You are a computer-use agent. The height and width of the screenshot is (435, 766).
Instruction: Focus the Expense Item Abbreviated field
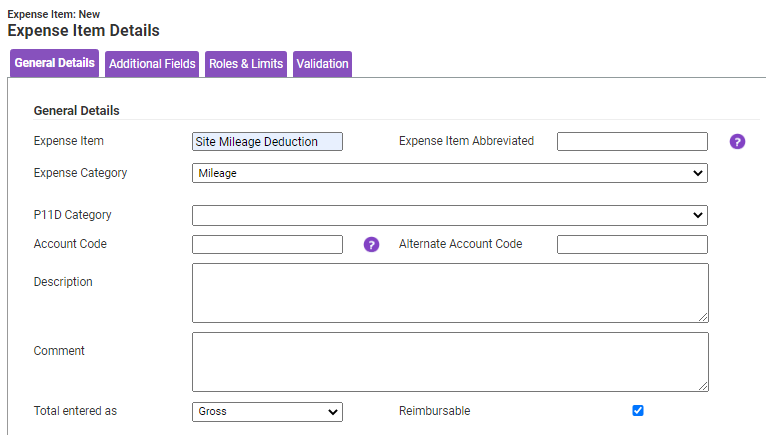click(632, 142)
